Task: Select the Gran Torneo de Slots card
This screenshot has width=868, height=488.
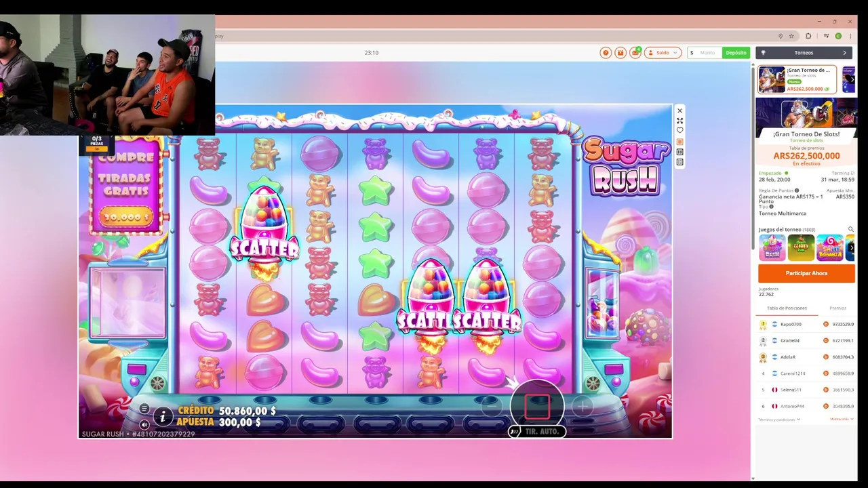Action: (x=797, y=79)
